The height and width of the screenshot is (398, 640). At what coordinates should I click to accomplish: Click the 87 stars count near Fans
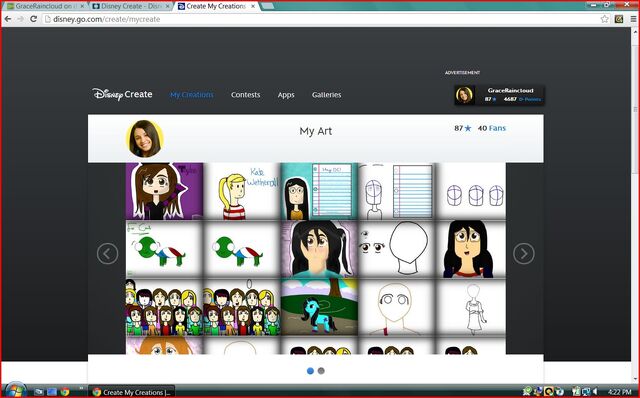click(463, 128)
